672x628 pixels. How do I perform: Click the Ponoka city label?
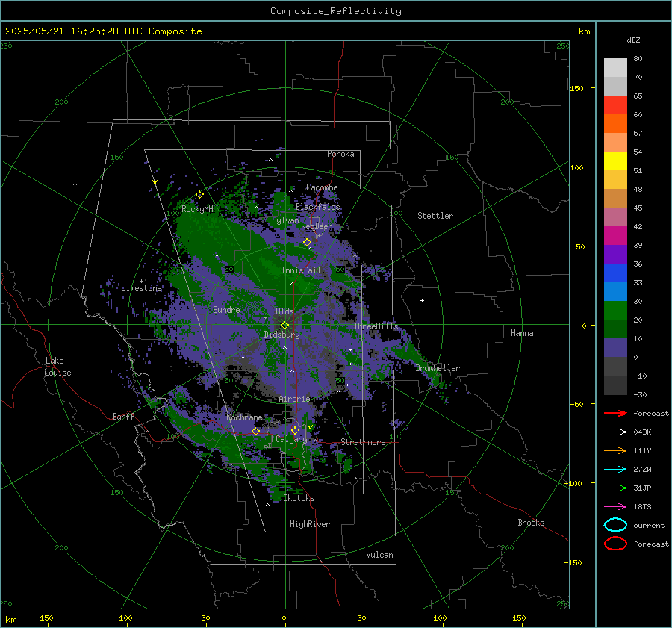point(340,154)
